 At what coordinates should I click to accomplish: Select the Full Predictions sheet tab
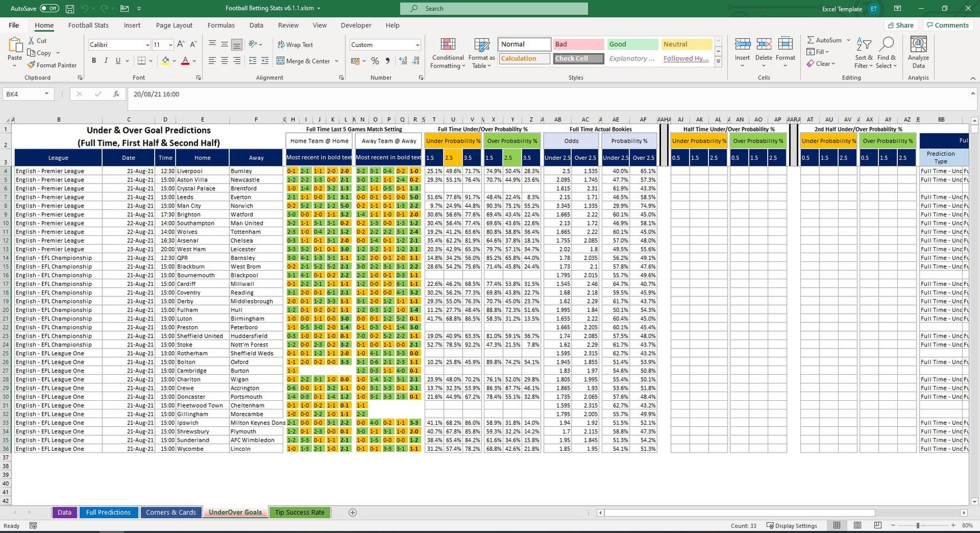(108, 512)
